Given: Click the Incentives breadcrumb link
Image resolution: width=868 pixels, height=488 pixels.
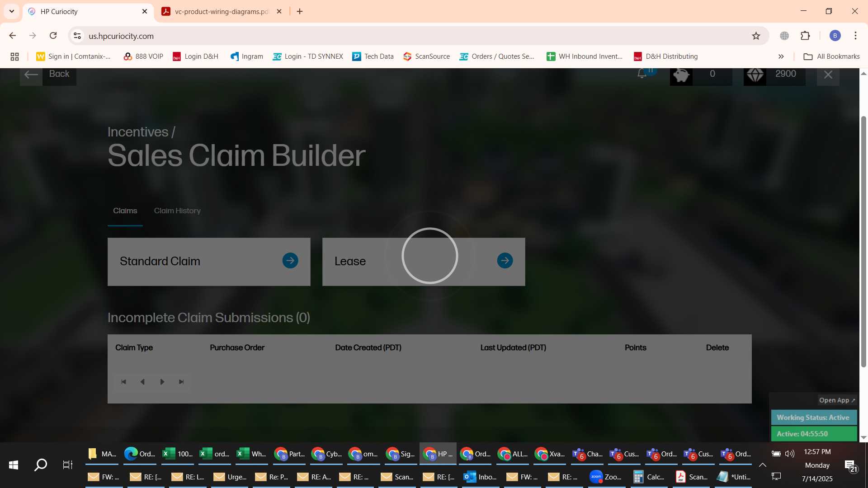Looking at the screenshot, I should tap(138, 132).
